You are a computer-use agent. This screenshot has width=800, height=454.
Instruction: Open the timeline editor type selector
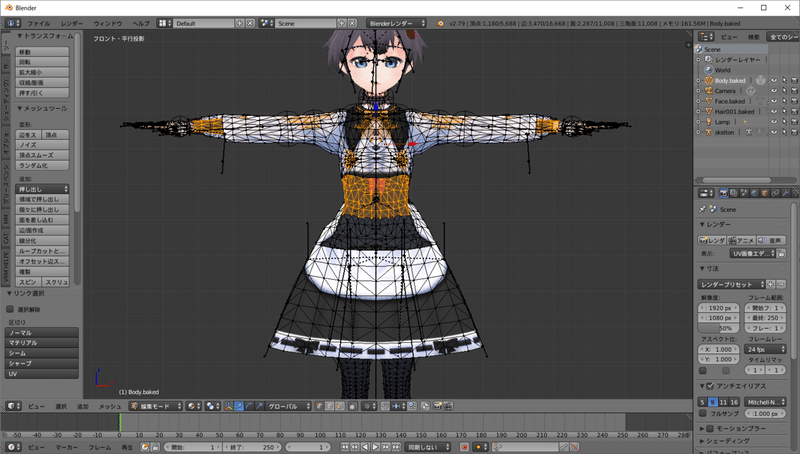[13, 447]
